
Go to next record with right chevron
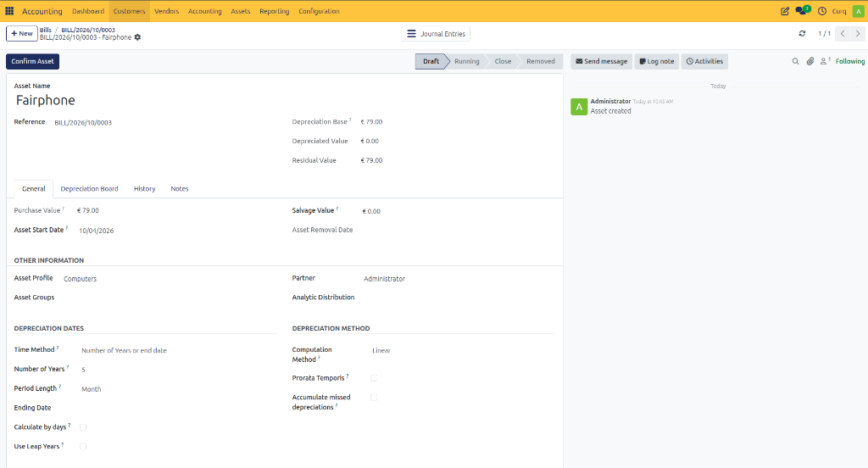[858, 34]
